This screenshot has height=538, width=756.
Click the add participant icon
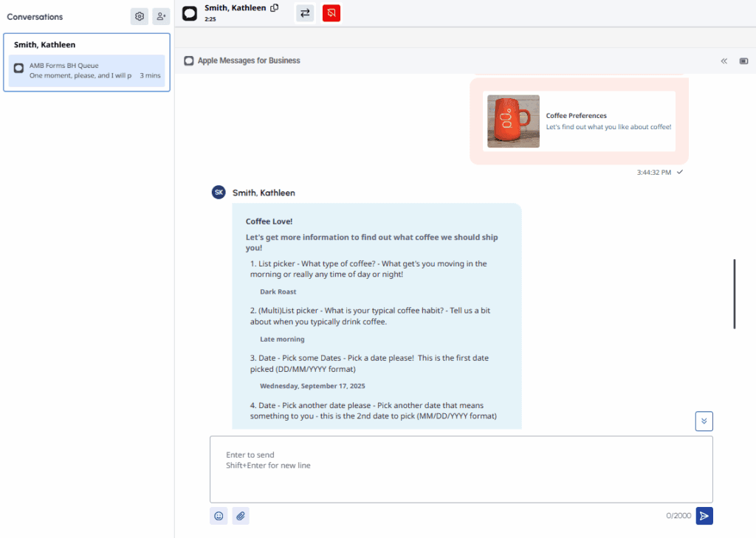(x=161, y=15)
